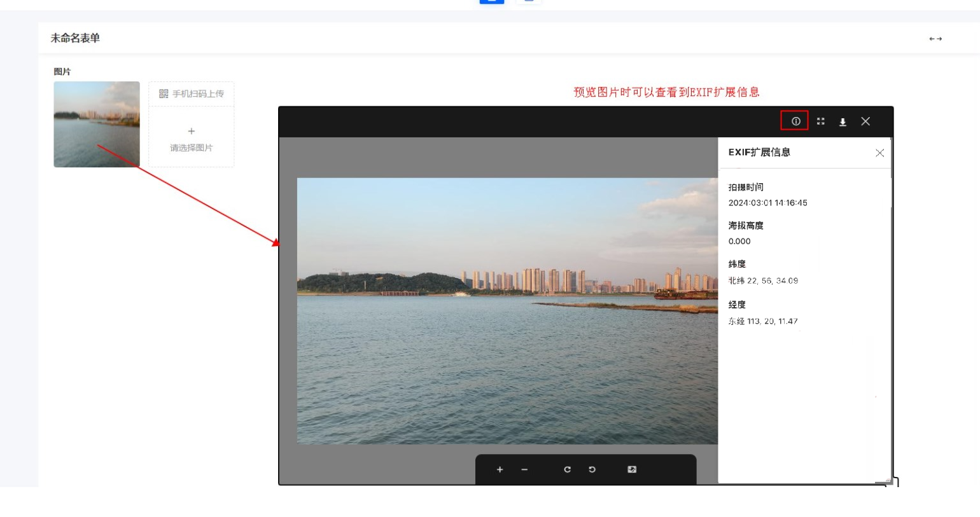Rotate the image counterclockwise

(592, 469)
